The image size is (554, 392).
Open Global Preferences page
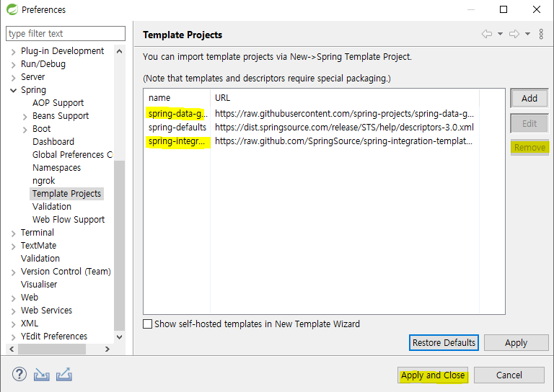click(x=72, y=154)
